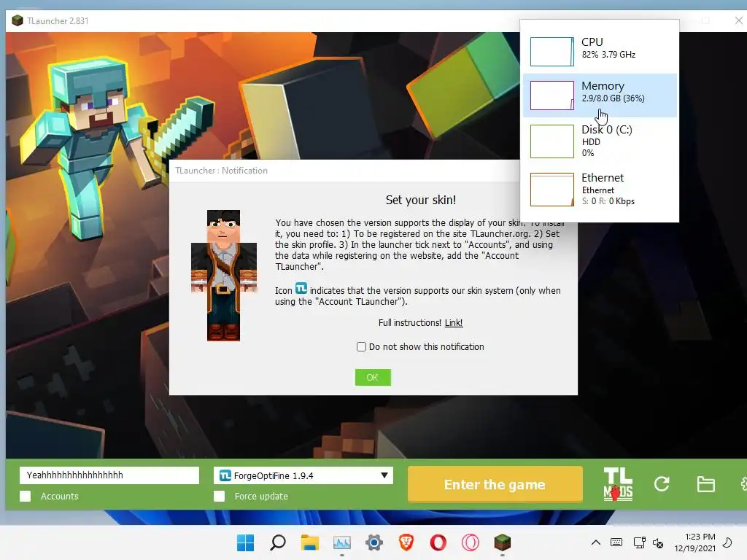Click the username field Yeahhhhhhhhhhhhhhh
Viewport: 747px width, 560px height.
pos(109,475)
